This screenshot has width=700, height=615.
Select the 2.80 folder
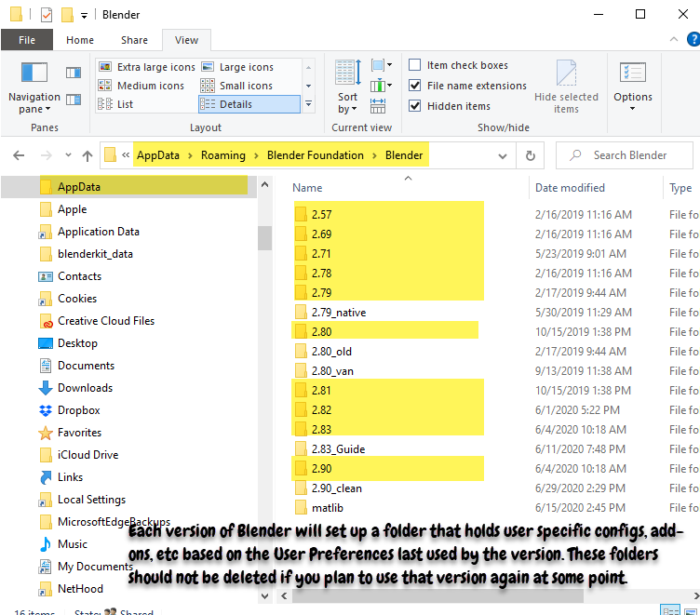pos(321,332)
